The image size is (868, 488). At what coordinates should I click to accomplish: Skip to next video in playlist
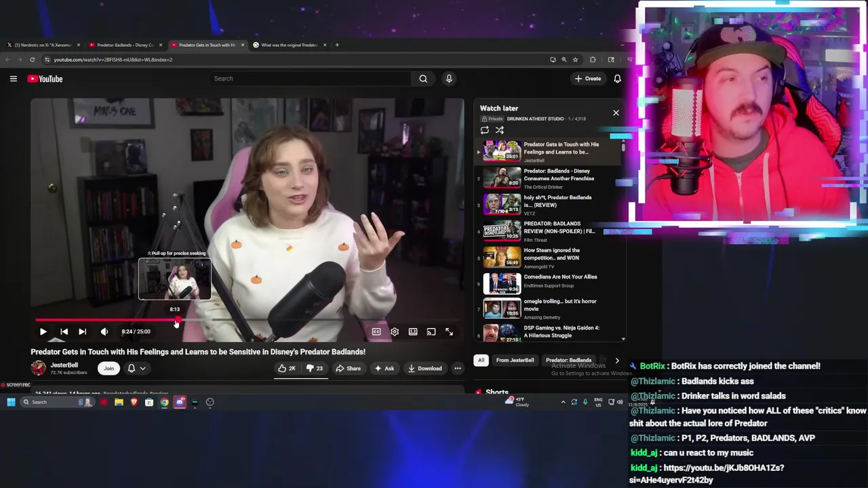tap(82, 331)
